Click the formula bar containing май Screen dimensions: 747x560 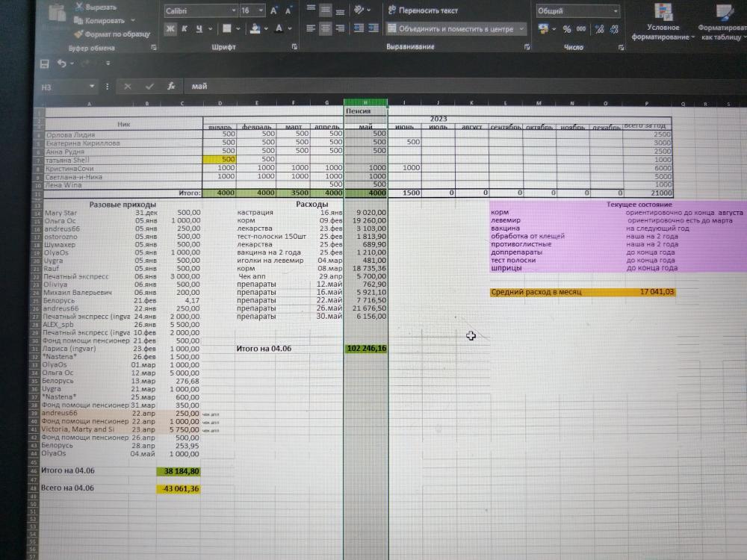(x=465, y=86)
